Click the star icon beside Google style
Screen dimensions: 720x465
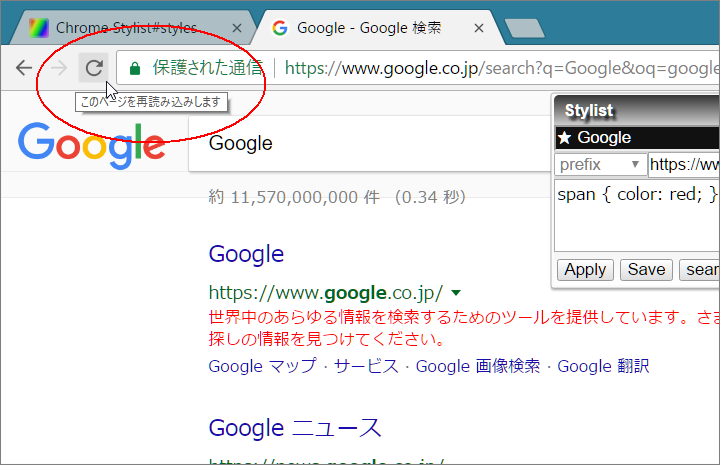click(564, 138)
